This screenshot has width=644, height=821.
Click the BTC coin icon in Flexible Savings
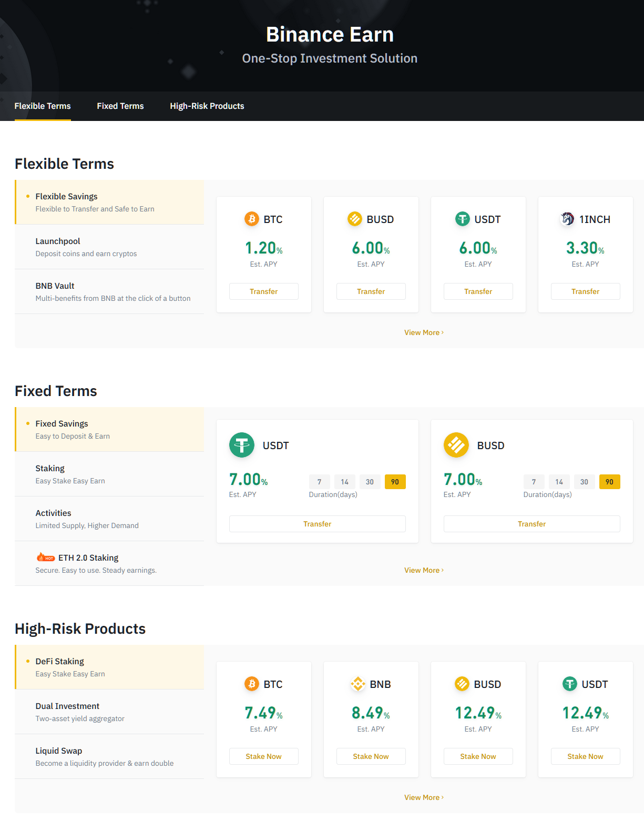point(252,219)
